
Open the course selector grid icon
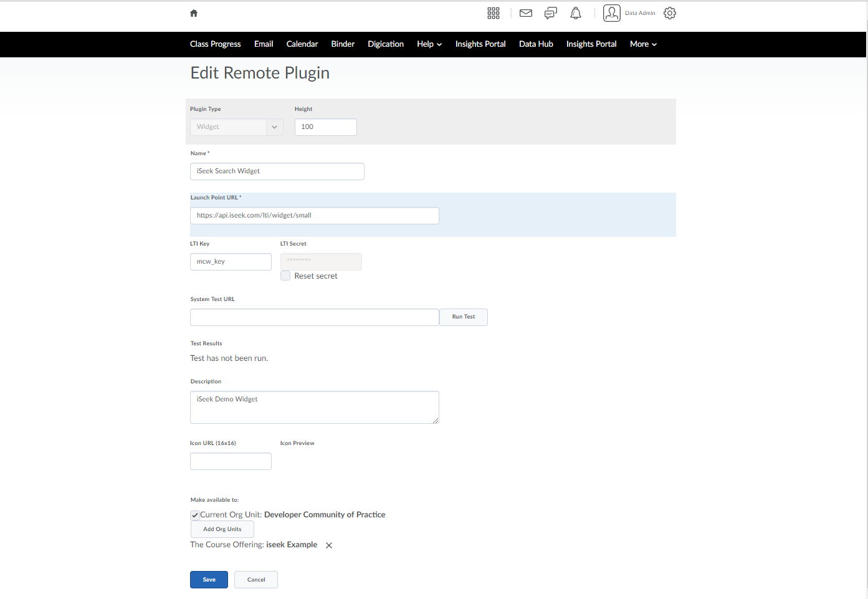click(x=494, y=13)
